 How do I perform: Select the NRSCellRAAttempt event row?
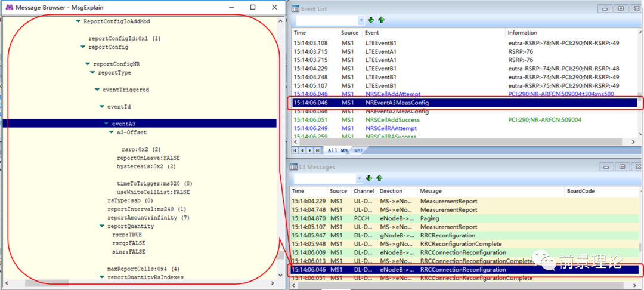coord(464,128)
